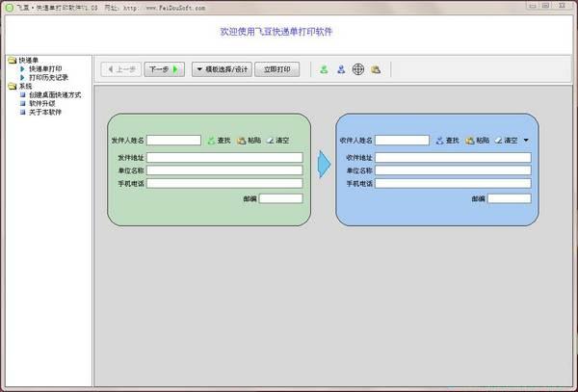Screen dimensions: 578x392
Task: Click the 收件人姓名 input field
Action: pyautogui.click(x=402, y=140)
